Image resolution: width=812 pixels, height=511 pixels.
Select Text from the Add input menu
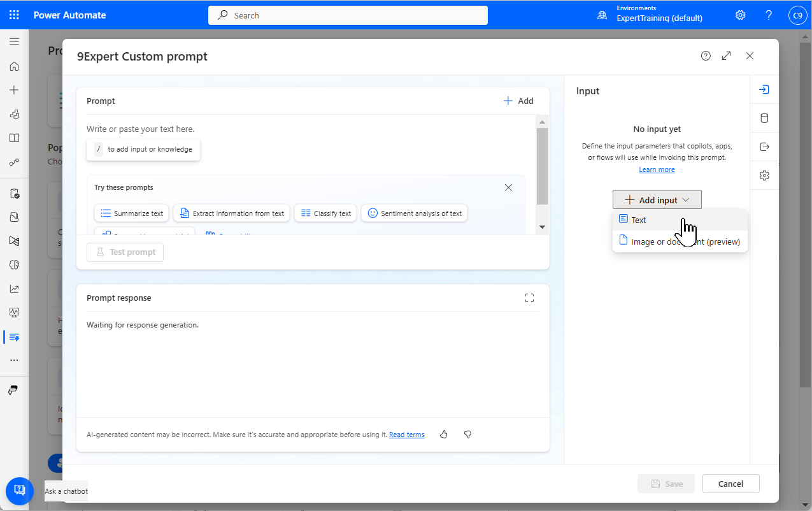pyautogui.click(x=638, y=219)
